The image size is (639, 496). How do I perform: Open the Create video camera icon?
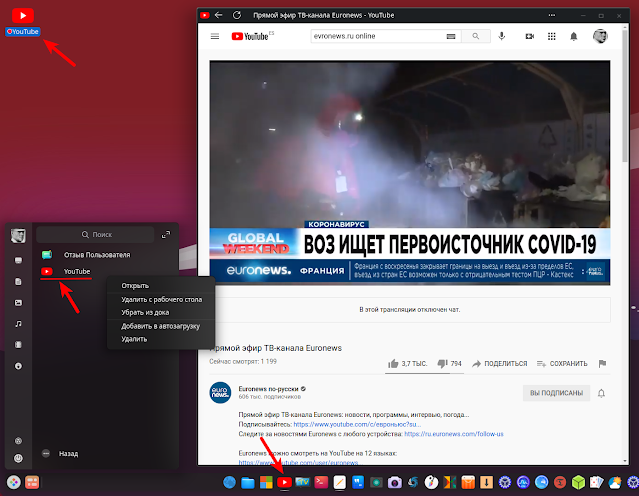[x=529, y=36]
